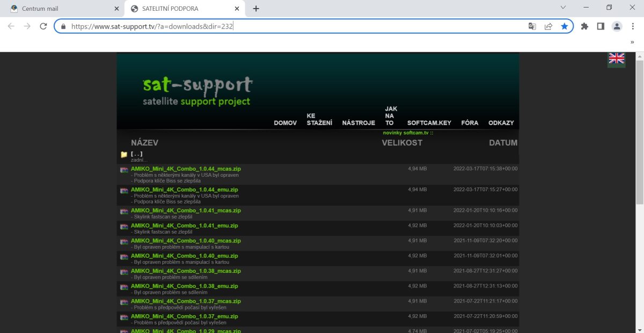Download AMIKO_Mini_4K_Combo_1.0.40_mcas.zip

186,241
